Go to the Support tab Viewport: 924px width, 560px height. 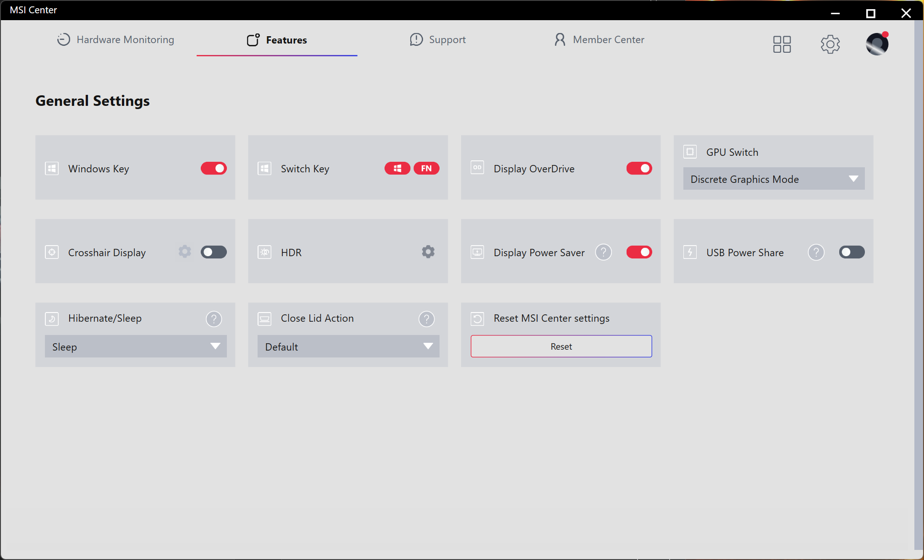coord(438,40)
